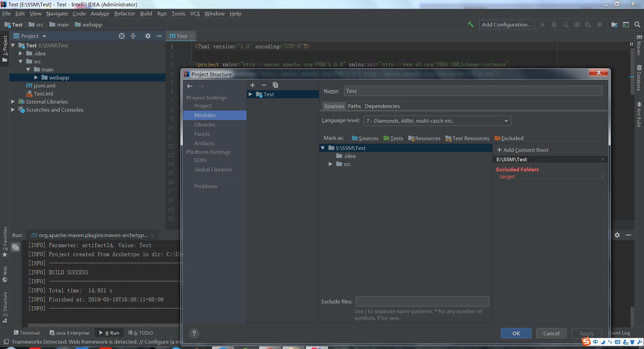Viewport: 644px width, 349px height.
Task: Expand the .idea folder in Project panel
Action: pyautogui.click(x=20, y=53)
